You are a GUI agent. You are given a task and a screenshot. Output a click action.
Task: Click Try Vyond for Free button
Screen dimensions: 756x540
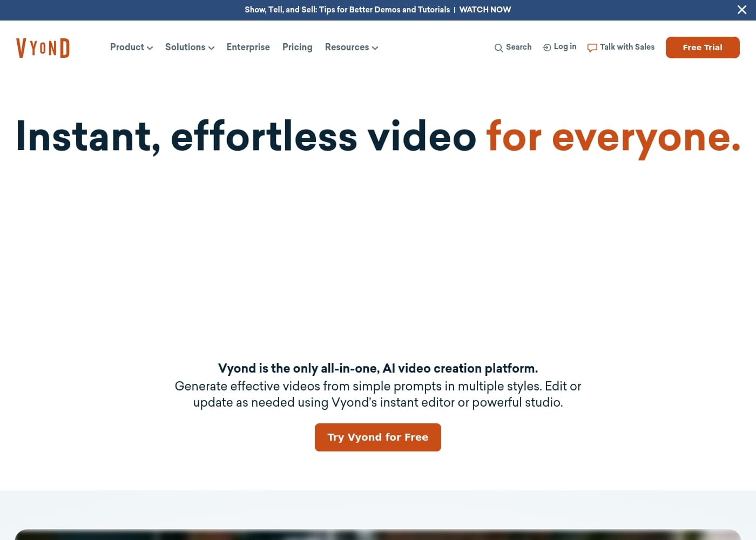click(378, 437)
